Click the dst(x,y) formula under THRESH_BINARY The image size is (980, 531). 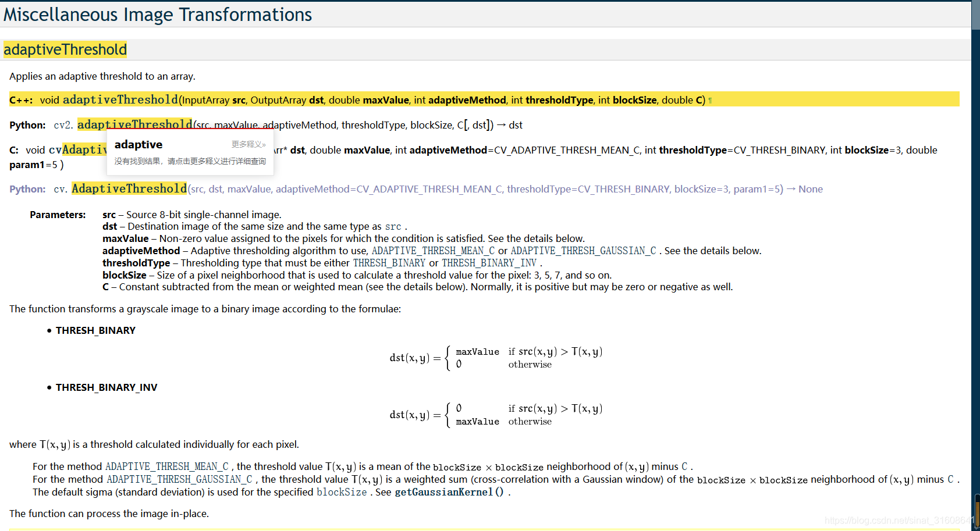496,358
